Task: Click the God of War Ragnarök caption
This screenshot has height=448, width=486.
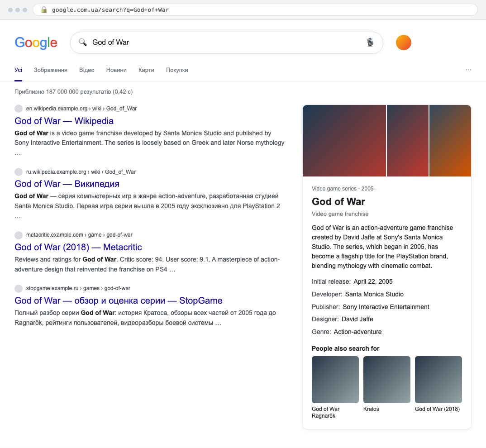Action: click(325, 412)
